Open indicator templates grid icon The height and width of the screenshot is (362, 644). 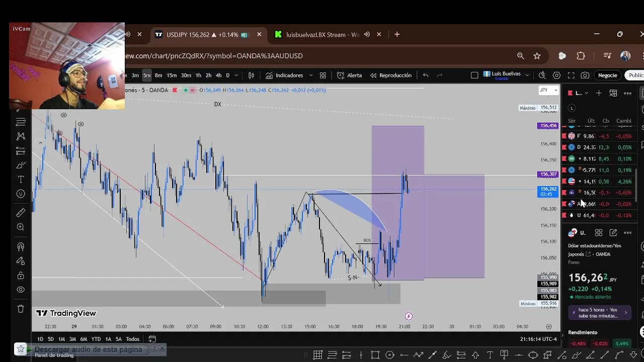pos(323,75)
